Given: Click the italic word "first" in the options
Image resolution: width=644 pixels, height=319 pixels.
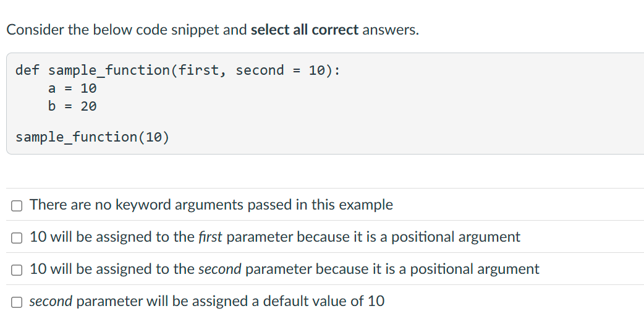Looking at the screenshot, I should pos(210,237).
